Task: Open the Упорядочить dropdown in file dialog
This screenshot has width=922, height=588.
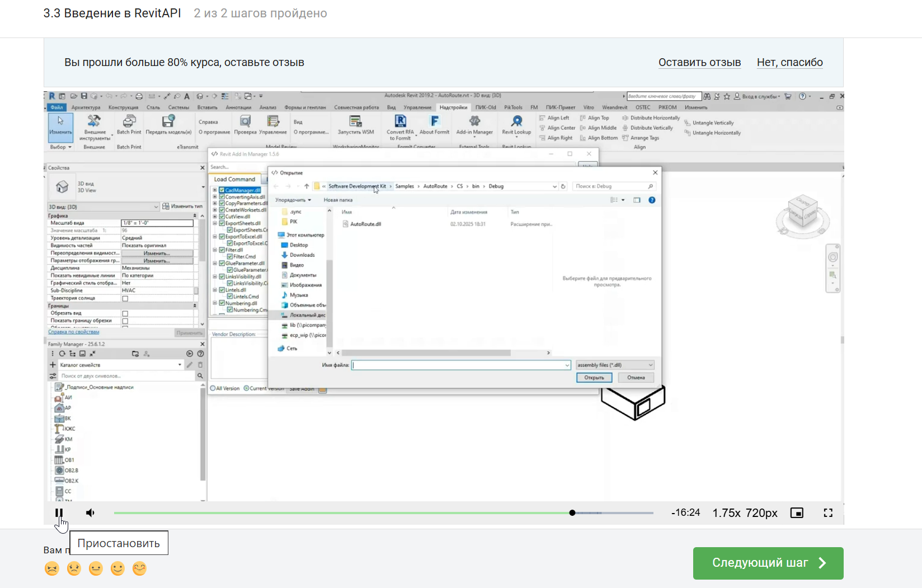Action: pyautogui.click(x=293, y=200)
